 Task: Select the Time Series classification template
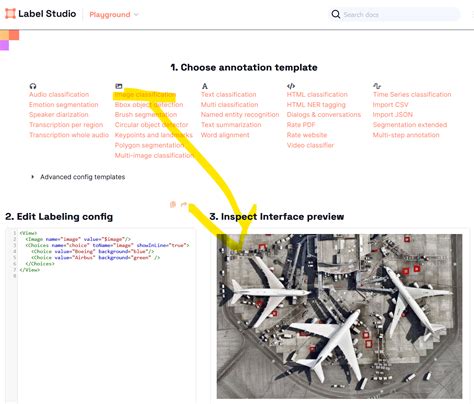tap(412, 95)
